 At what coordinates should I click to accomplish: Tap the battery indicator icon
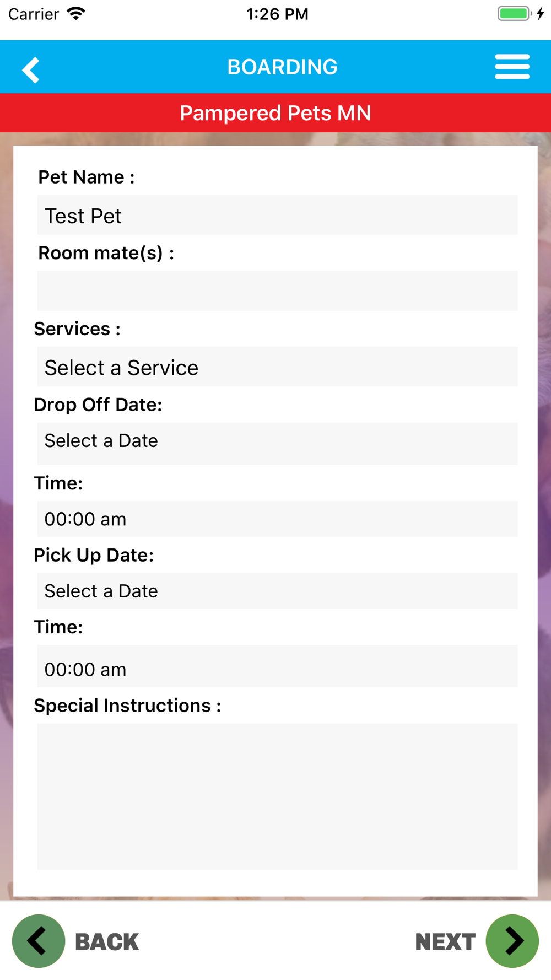tap(514, 13)
